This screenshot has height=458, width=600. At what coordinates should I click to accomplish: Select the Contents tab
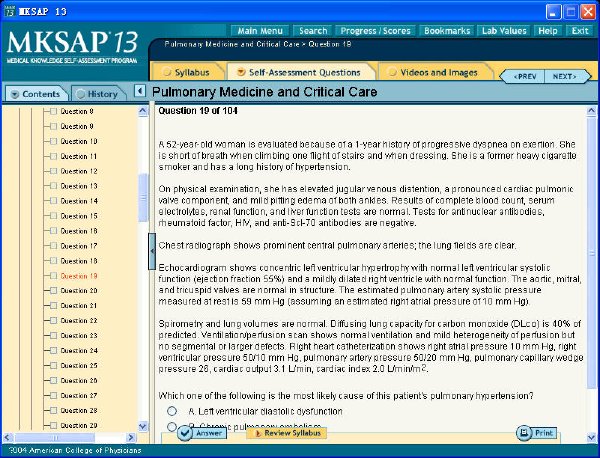point(35,94)
